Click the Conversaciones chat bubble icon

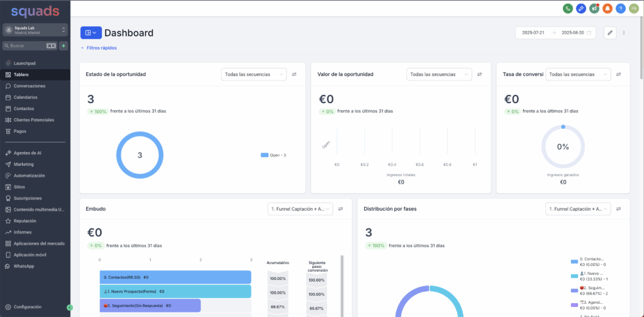pyautogui.click(x=8, y=86)
